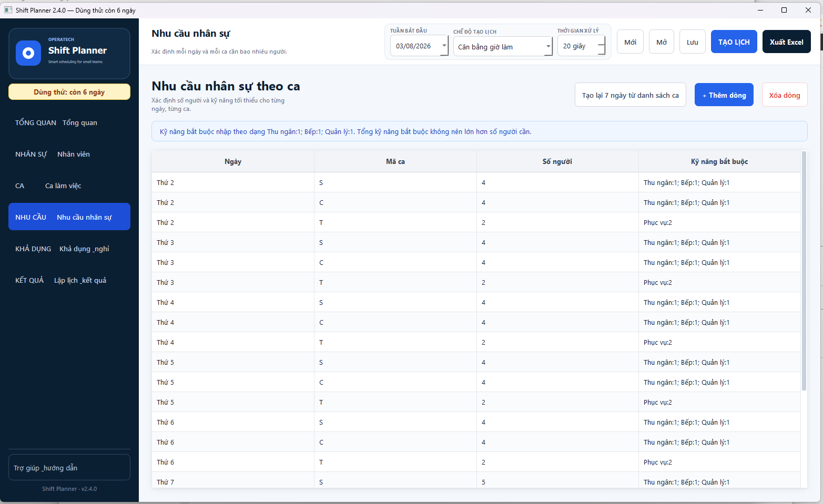Add a row with Thêm dòng
The height and width of the screenshot is (504, 823).
724,95
